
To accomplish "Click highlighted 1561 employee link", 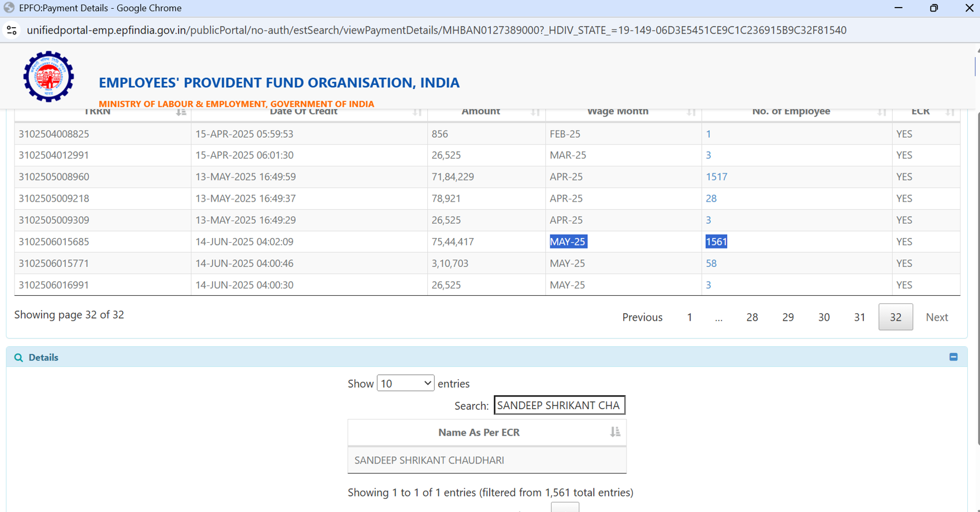I will 716,242.
